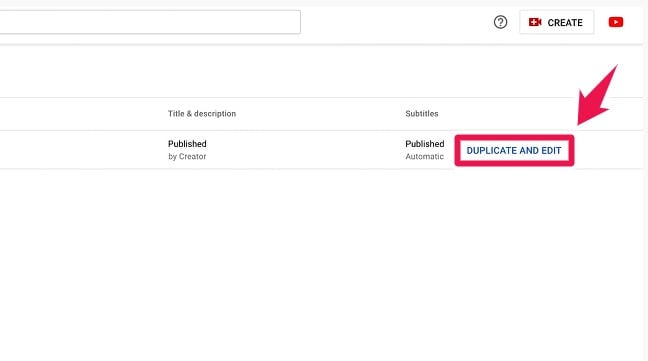Select 'Published' under Subtitles column
The image size is (648, 361).
click(424, 144)
